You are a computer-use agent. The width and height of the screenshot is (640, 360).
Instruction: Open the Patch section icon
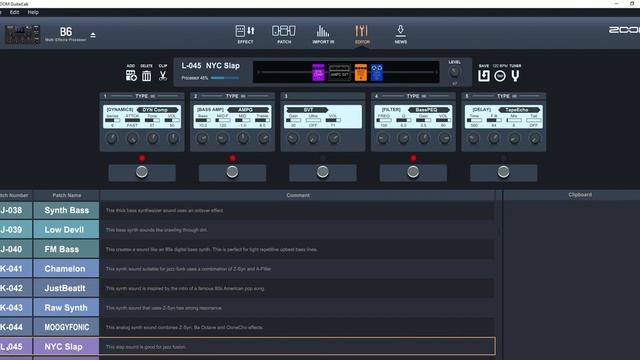point(284,34)
